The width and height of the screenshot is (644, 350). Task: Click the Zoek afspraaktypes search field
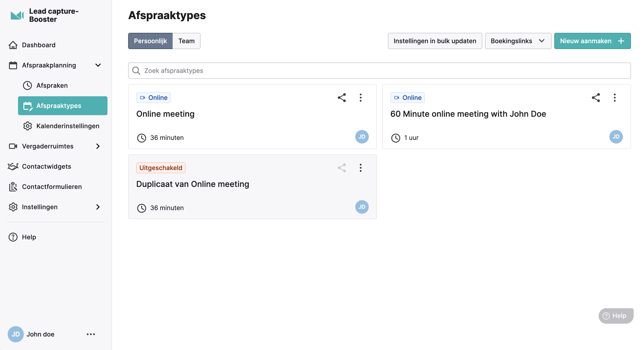point(379,71)
